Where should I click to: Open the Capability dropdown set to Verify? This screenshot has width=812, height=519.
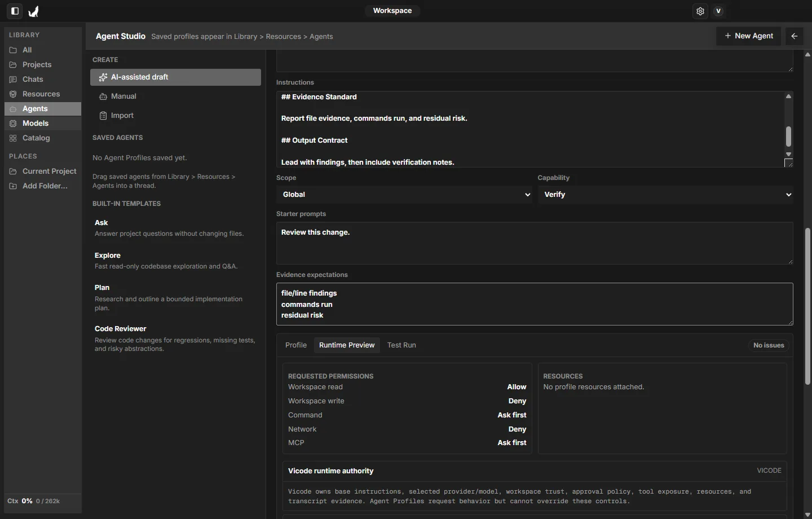665,195
